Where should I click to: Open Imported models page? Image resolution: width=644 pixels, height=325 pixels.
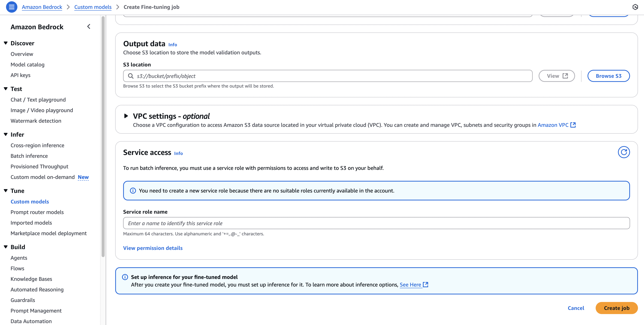31,223
